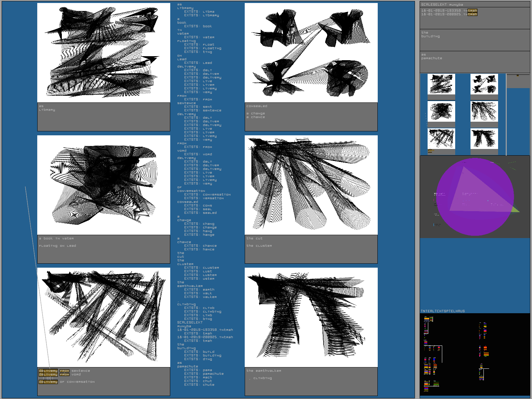Viewport: 532px width, 399px height.
Task: Click the middle-left thumbnail in the preview grid
Action: click(441, 111)
